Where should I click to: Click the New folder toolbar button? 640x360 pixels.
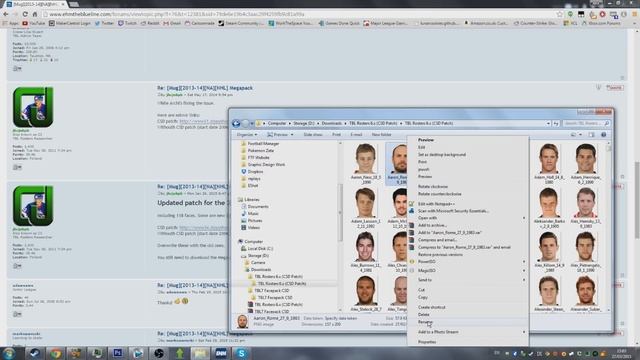(x=381, y=135)
